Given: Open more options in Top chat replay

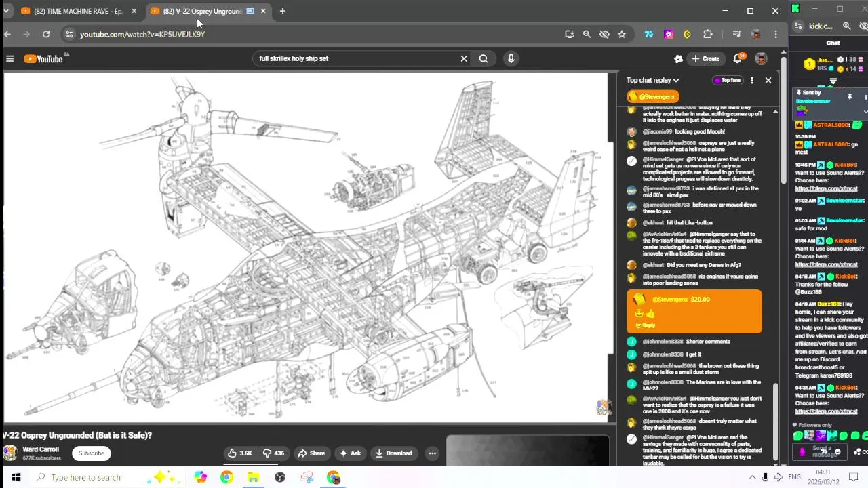Looking at the screenshot, I should [751, 81].
